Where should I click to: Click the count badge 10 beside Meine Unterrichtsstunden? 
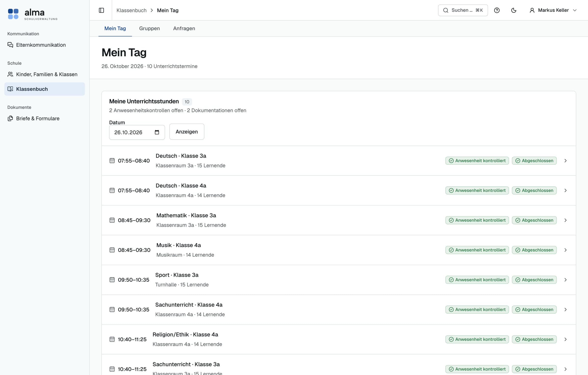click(187, 102)
